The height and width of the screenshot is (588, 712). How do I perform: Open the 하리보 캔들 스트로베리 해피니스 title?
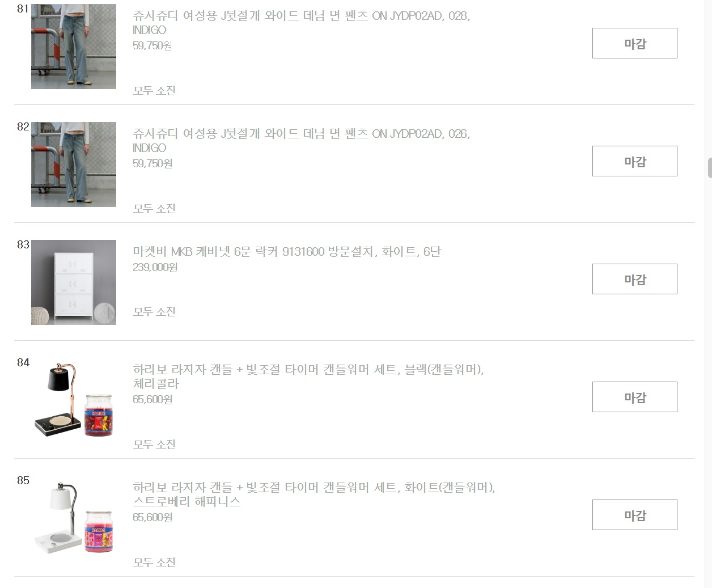(x=314, y=494)
